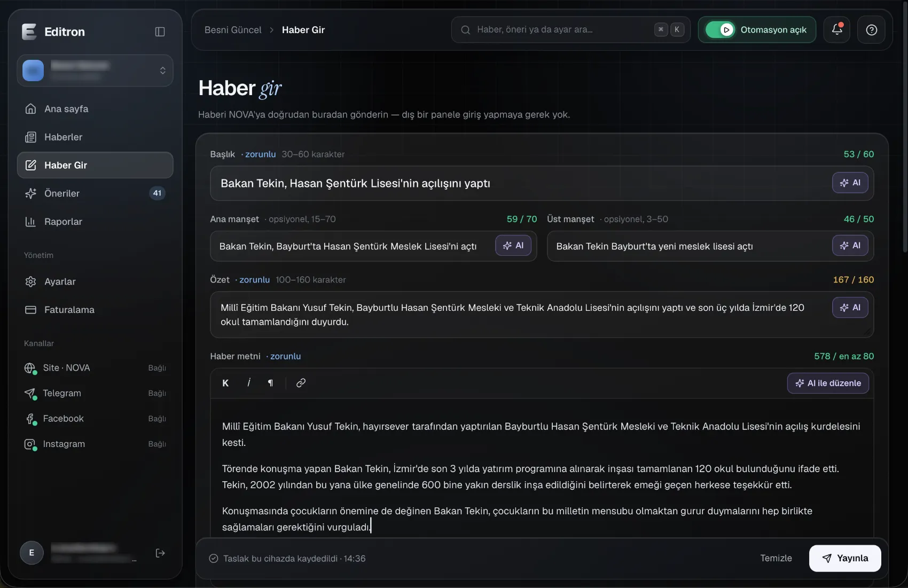Click the AI button in Ana manşet field

pos(513,246)
